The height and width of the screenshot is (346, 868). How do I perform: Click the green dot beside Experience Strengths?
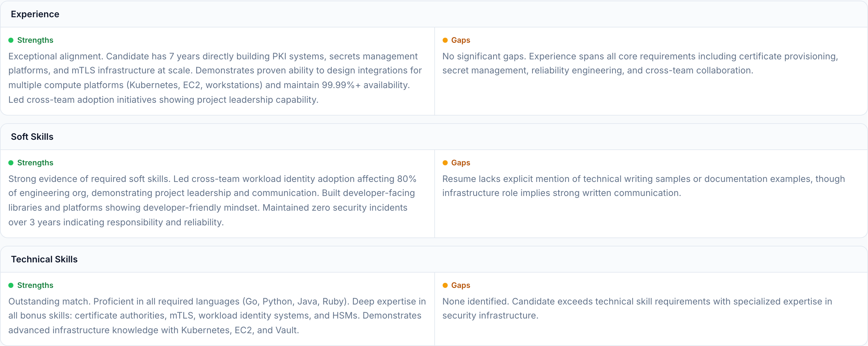coord(11,41)
